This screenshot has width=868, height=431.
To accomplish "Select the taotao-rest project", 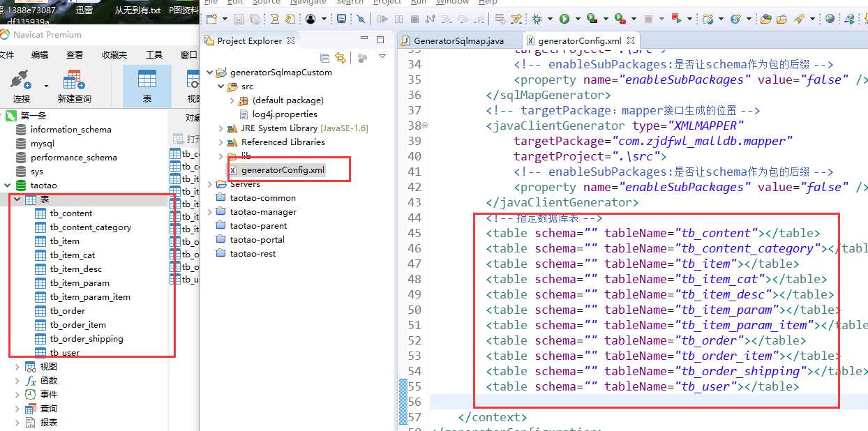I will coord(253,254).
